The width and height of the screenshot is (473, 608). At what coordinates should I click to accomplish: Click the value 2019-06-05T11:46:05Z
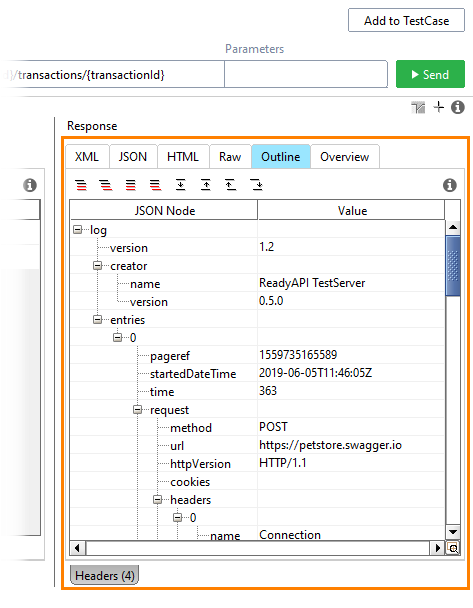pos(315,373)
